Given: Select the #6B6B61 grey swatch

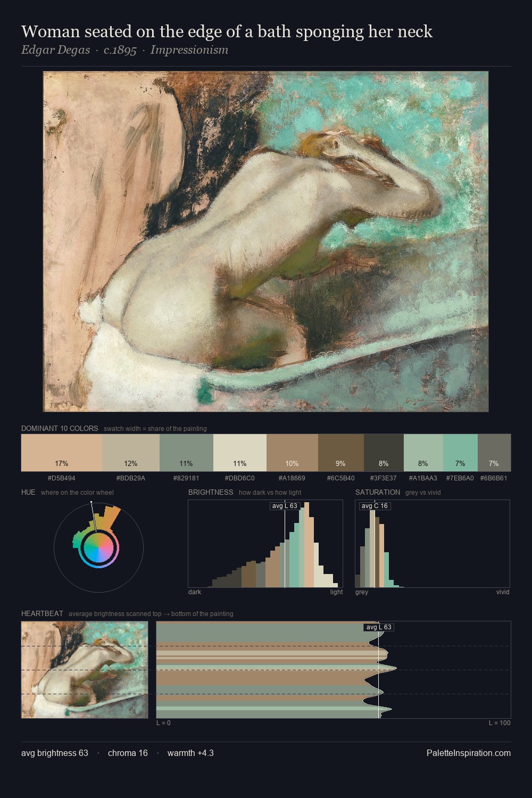Looking at the screenshot, I should pos(494,453).
